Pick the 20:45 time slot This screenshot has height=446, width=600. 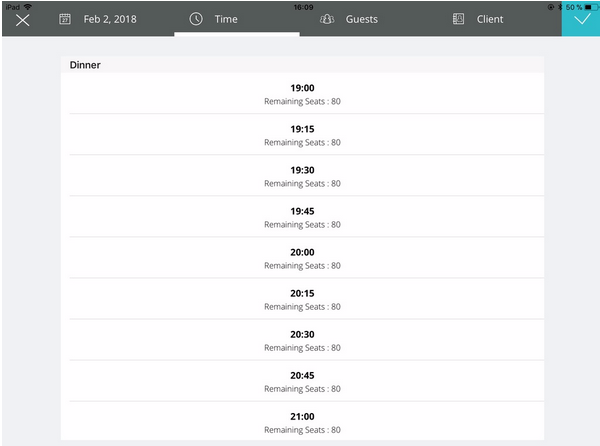pyautogui.click(x=302, y=381)
